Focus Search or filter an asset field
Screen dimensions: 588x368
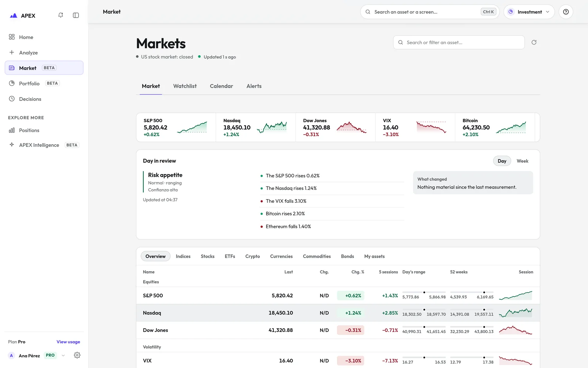pos(459,42)
